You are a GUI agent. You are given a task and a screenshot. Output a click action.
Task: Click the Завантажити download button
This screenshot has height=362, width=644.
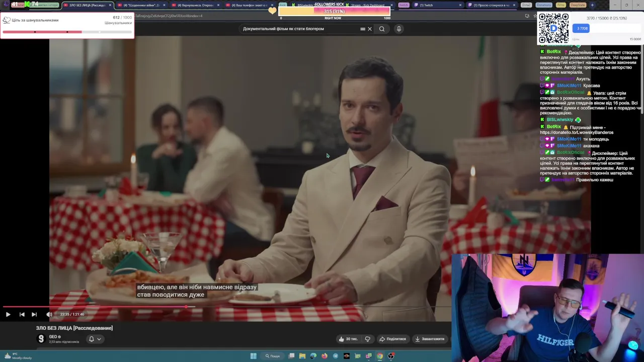(x=430, y=339)
